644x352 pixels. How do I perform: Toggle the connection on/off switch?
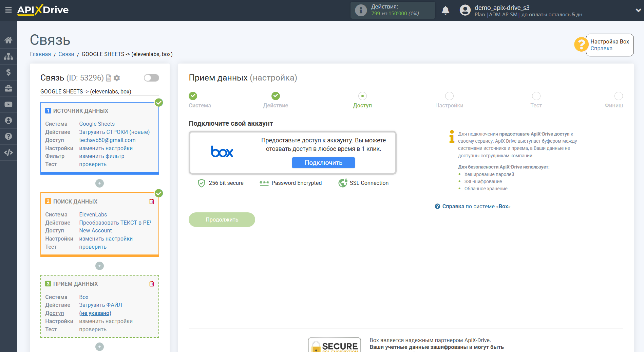(x=151, y=78)
